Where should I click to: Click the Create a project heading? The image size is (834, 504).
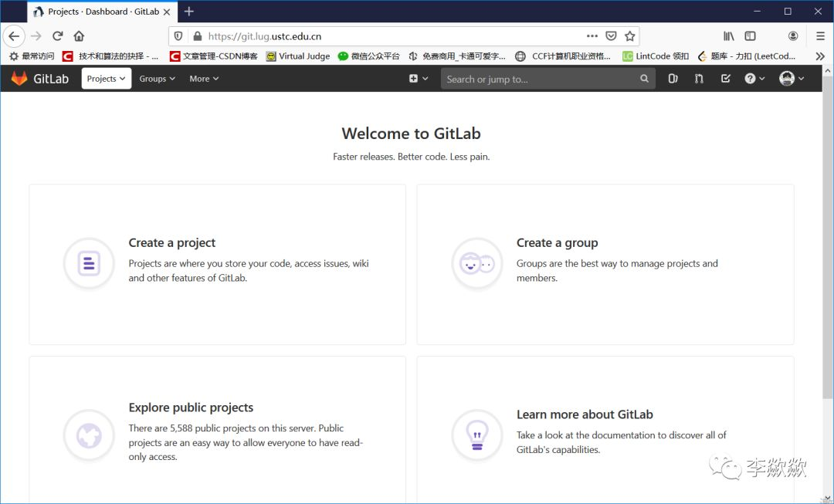tap(171, 243)
